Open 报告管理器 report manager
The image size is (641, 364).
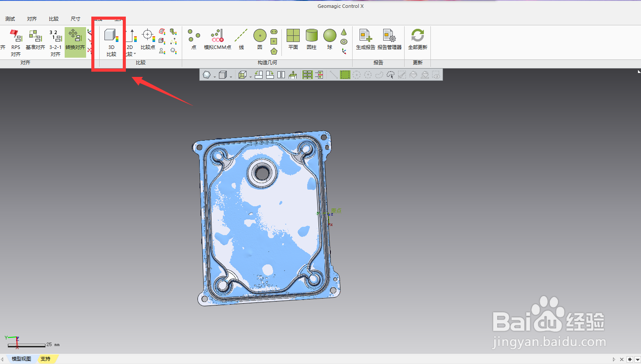pyautogui.click(x=389, y=40)
